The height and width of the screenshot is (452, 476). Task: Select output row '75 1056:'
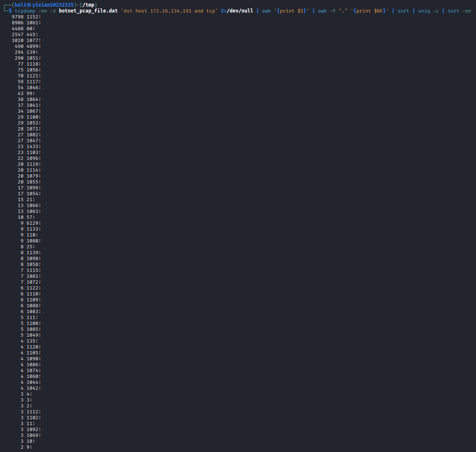tap(29, 70)
